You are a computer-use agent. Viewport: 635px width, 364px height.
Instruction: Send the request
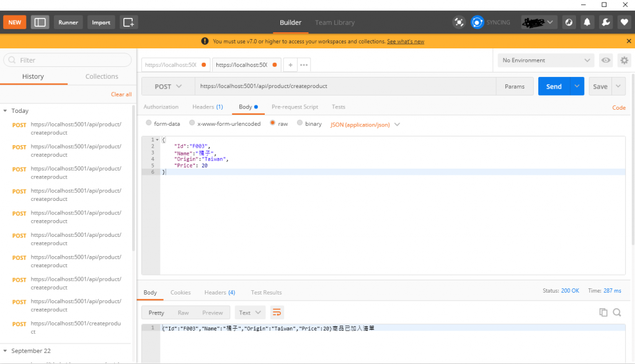pyautogui.click(x=554, y=86)
